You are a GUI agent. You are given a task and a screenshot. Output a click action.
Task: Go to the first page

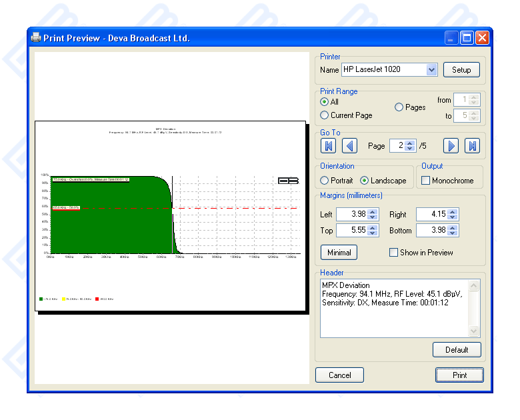[x=328, y=146]
